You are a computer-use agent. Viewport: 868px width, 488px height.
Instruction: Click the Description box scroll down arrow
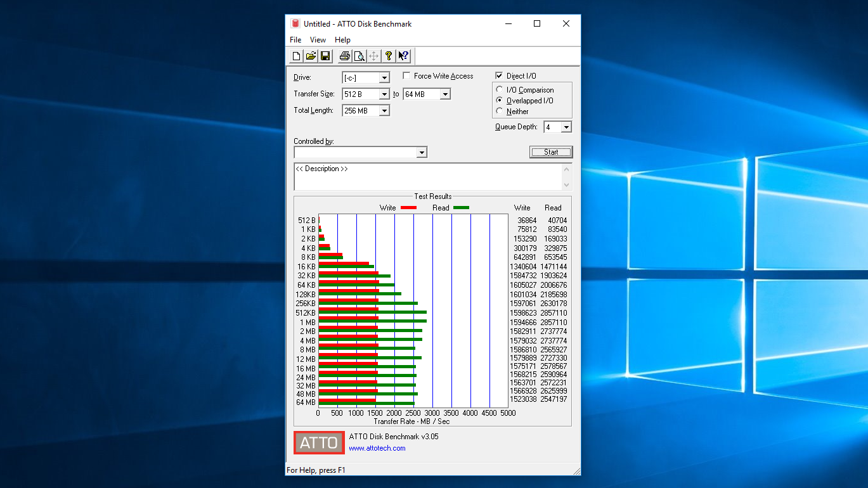coord(567,185)
